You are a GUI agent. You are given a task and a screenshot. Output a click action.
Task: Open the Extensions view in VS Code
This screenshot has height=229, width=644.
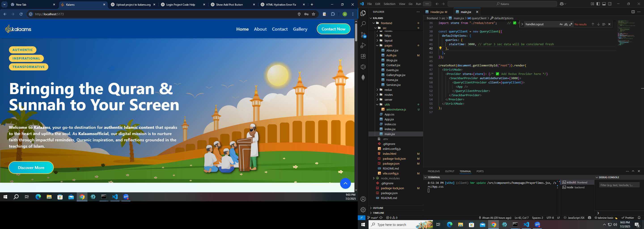tap(363, 56)
